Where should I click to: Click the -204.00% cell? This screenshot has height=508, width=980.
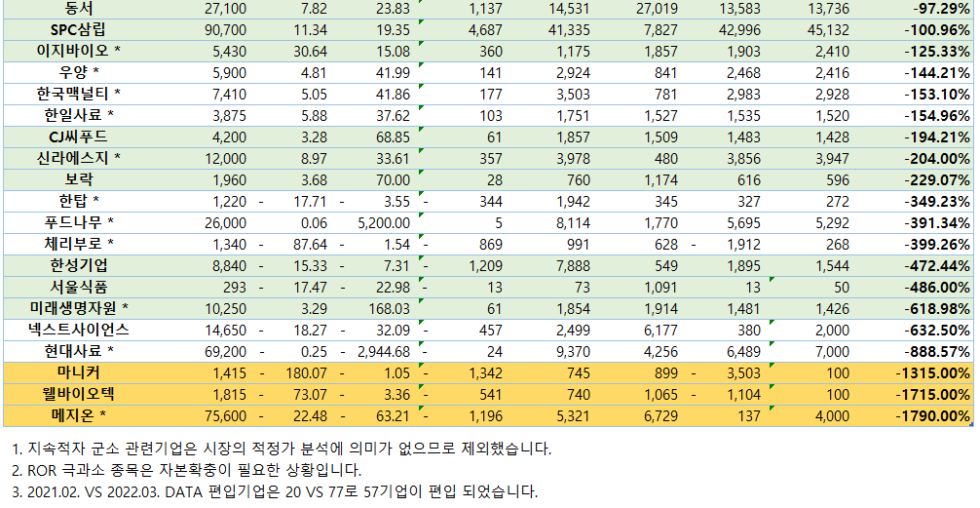(x=937, y=158)
